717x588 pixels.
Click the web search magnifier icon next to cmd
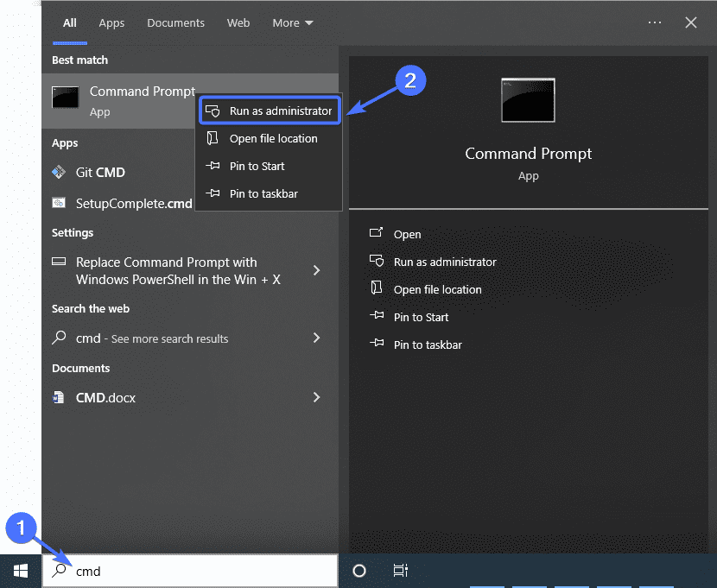click(59, 338)
